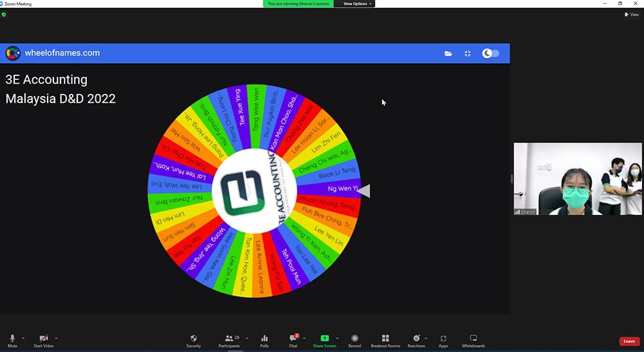Image resolution: width=644 pixels, height=352 pixels.
Task: Click the Sharon name label on the video
Action: pos(525,212)
